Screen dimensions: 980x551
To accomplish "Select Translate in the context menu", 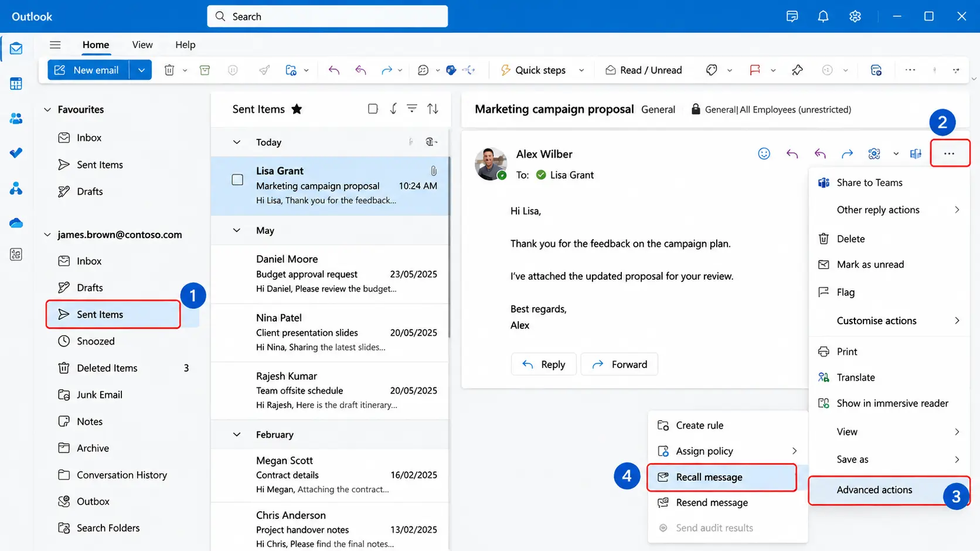I will (x=889, y=377).
